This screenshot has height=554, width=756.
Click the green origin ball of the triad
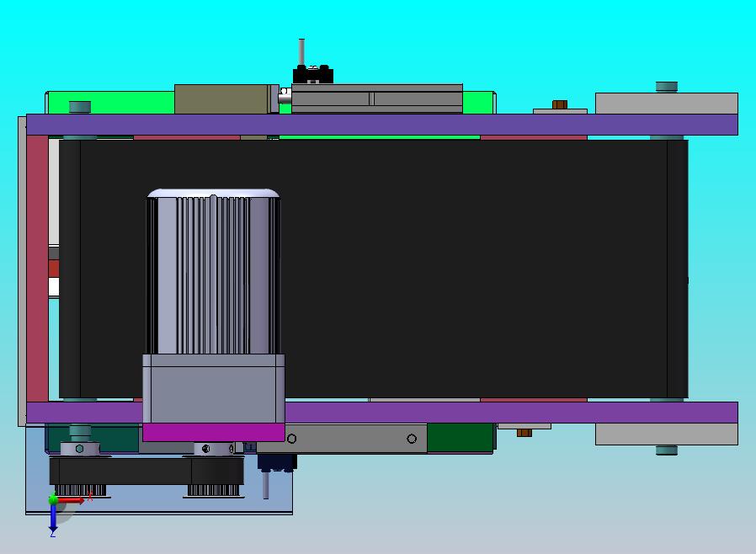[x=53, y=499]
